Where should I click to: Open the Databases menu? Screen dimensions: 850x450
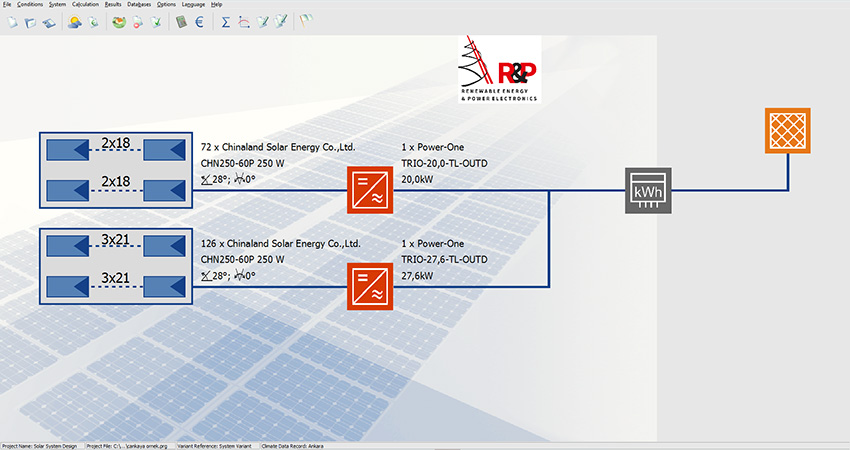pyautogui.click(x=139, y=4)
